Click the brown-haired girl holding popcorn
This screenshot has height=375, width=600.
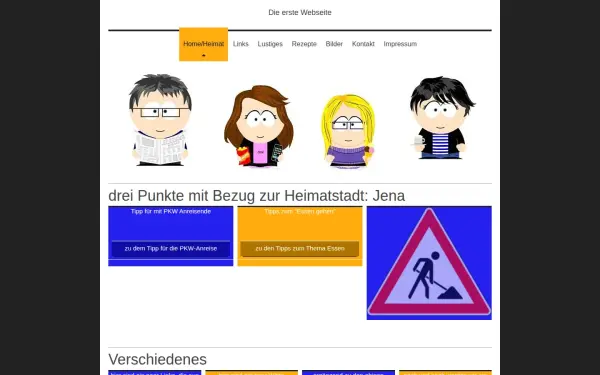[x=259, y=126]
